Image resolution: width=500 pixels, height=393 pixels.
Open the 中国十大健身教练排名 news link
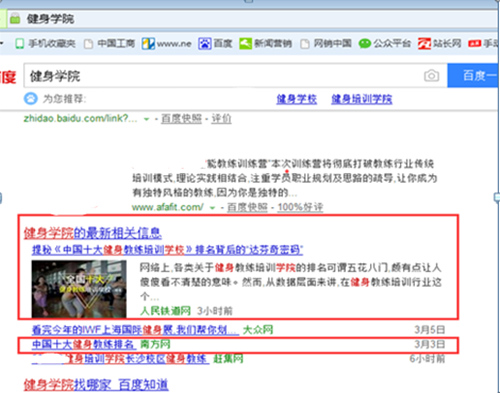pyautogui.click(x=84, y=344)
